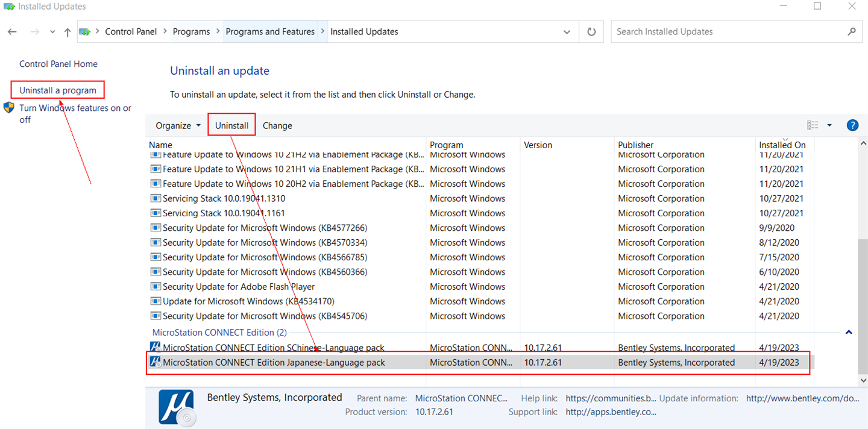Open the apps.bentley.co... support link
The height and width of the screenshot is (429, 868).
coord(611,412)
